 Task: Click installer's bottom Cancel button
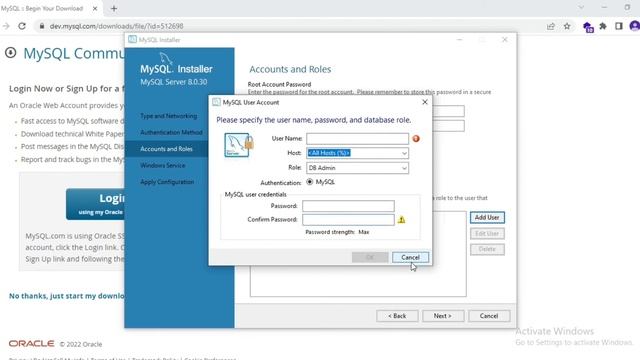pos(489,316)
